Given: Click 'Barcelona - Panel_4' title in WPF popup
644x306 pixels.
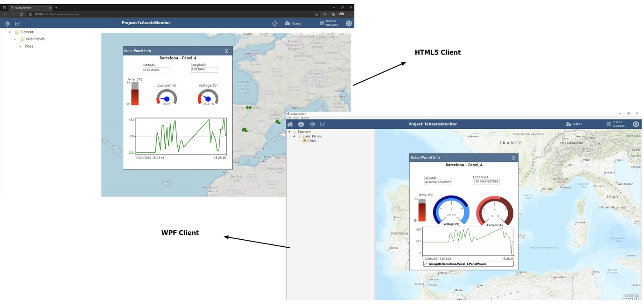Looking at the screenshot, I should coord(464,165).
